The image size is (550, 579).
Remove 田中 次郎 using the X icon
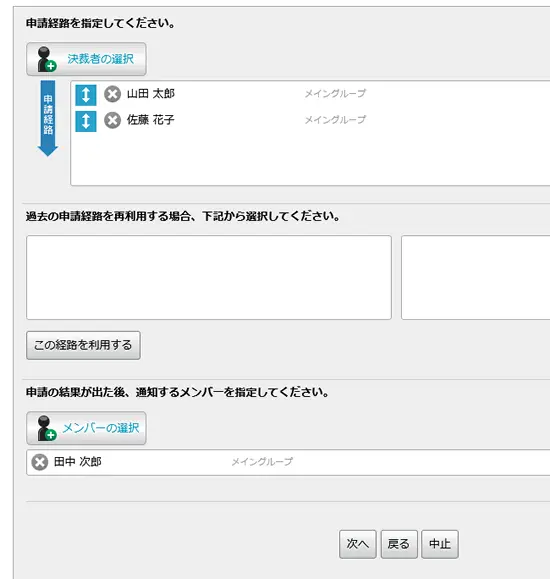tap(40, 462)
